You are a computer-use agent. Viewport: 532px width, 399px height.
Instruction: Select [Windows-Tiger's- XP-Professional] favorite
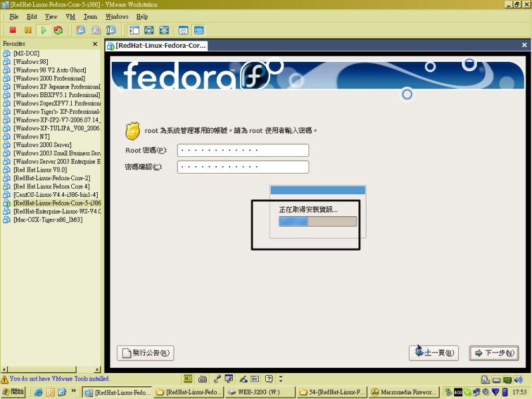click(x=53, y=112)
